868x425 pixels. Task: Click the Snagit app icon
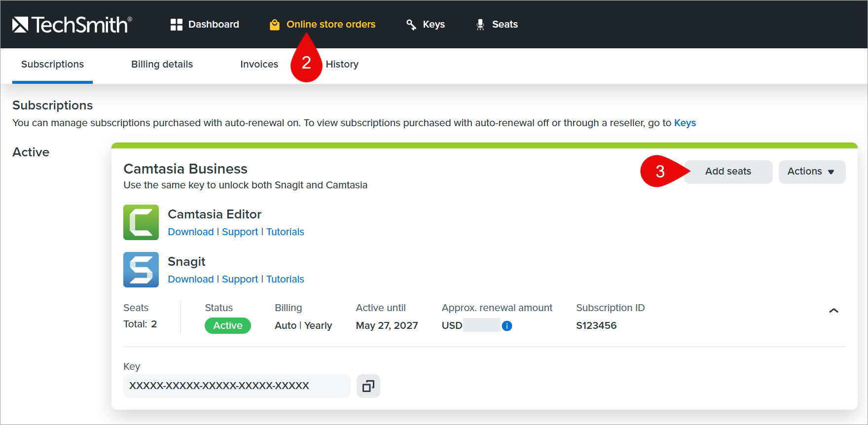point(141,270)
